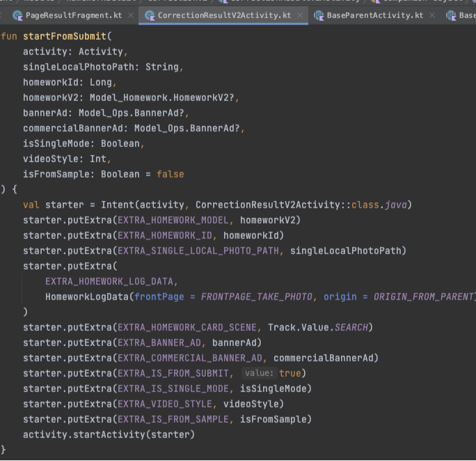
Task: Click the 'true' literal after value hint
Action: tap(290, 373)
